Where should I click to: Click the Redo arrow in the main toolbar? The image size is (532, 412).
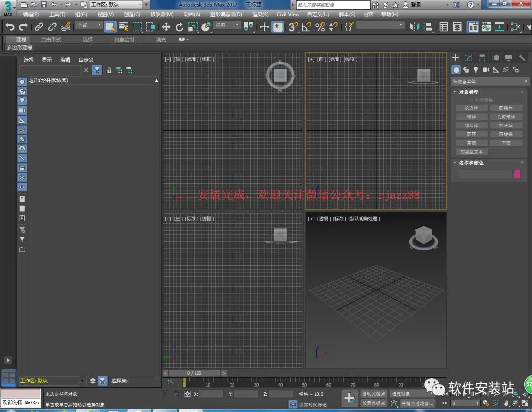[x=23, y=27]
